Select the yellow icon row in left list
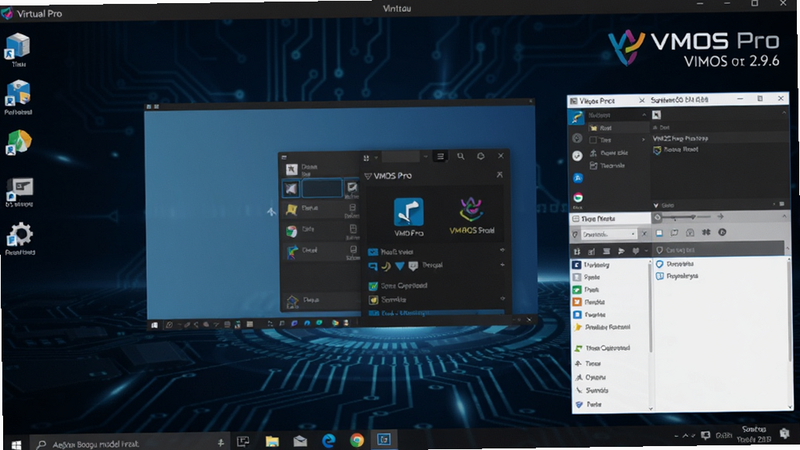Screen dimensions: 800x450 click(x=321, y=209)
